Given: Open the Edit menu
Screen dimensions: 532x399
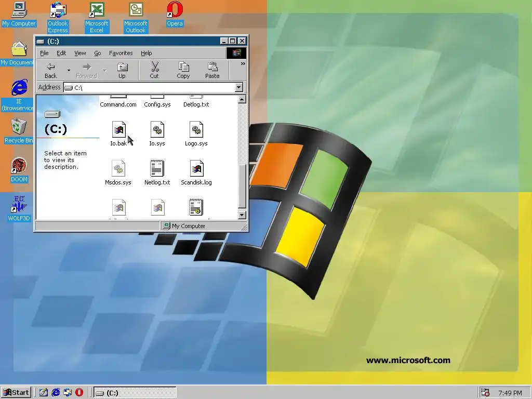Looking at the screenshot, I should coord(61,53).
